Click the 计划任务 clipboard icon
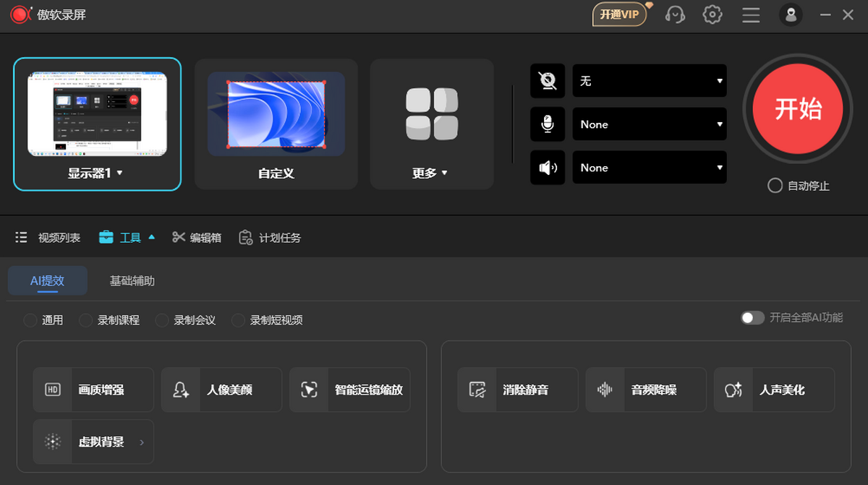Image resolution: width=868 pixels, height=485 pixels. (246, 237)
